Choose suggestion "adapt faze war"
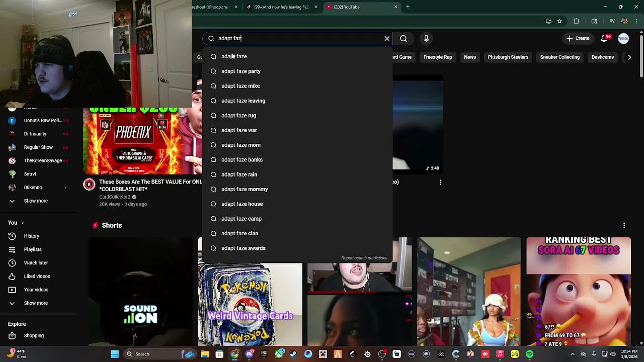This screenshot has width=644, height=362. click(x=297, y=130)
